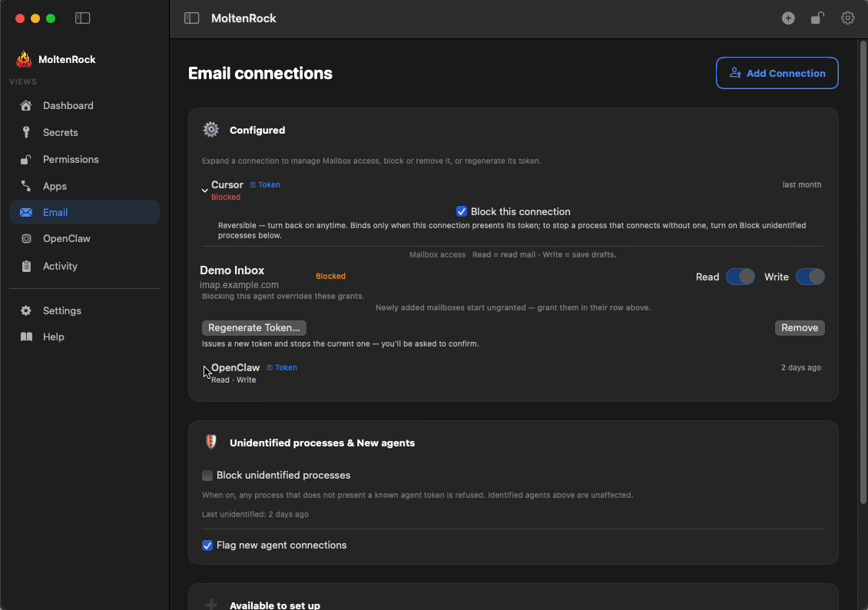Click the Add Connection button
This screenshot has height=610, width=868.
777,73
